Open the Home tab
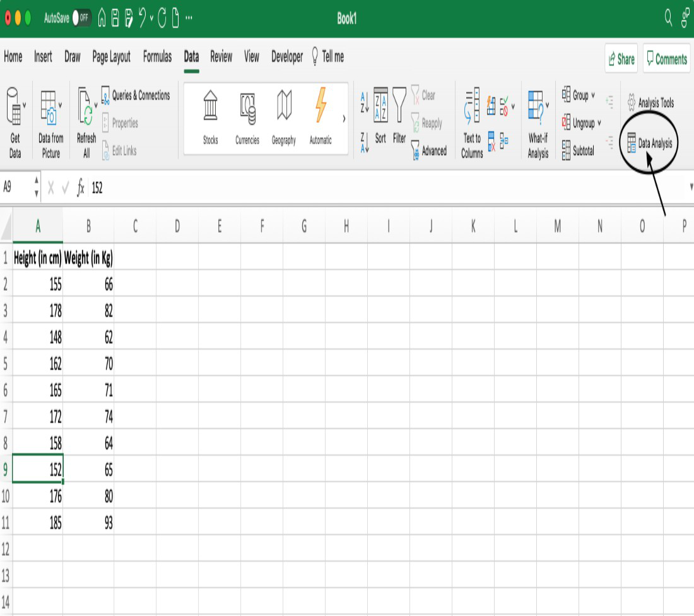Screen dimensions: 694x616 click(x=13, y=57)
